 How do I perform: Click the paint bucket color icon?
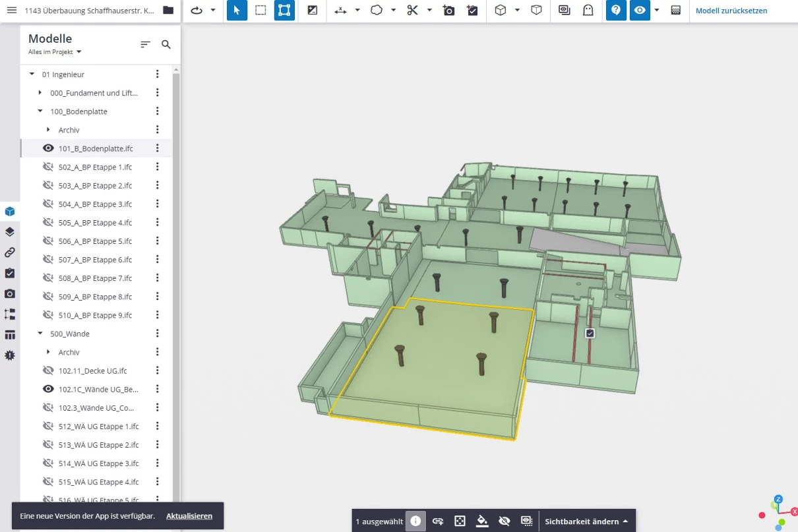pos(482,521)
